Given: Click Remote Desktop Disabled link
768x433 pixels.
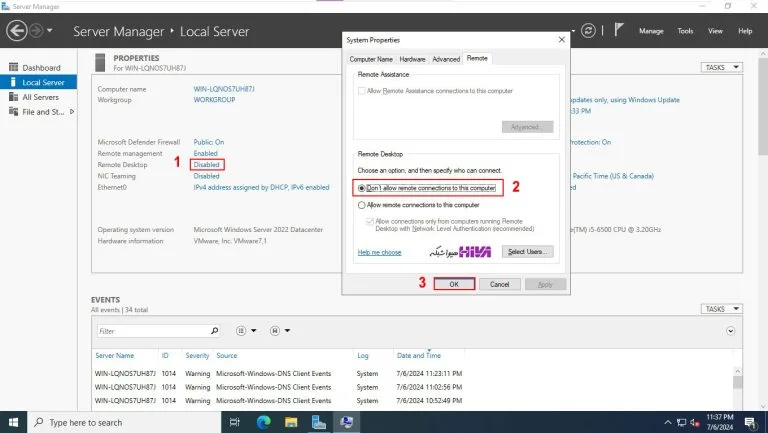Looking at the screenshot, I should pyautogui.click(x=206, y=165).
